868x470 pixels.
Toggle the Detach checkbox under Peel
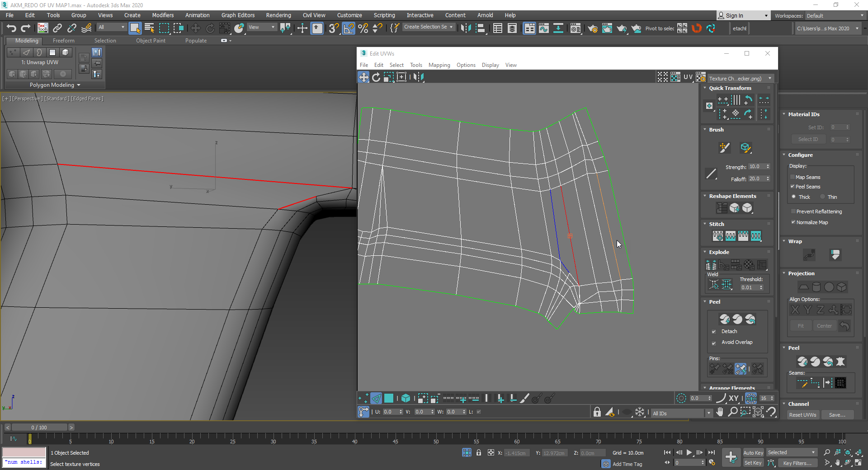[714, 332]
